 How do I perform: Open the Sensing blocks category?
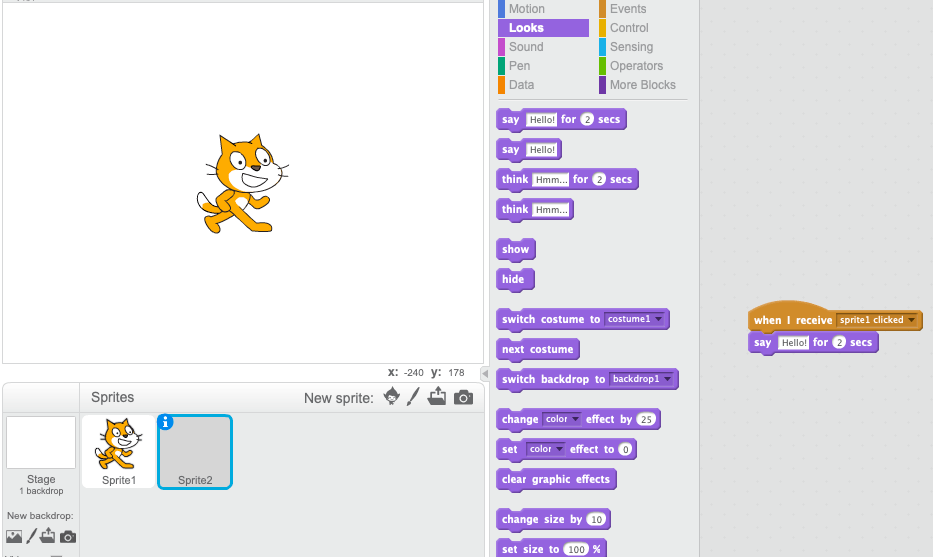pos(631,47)
